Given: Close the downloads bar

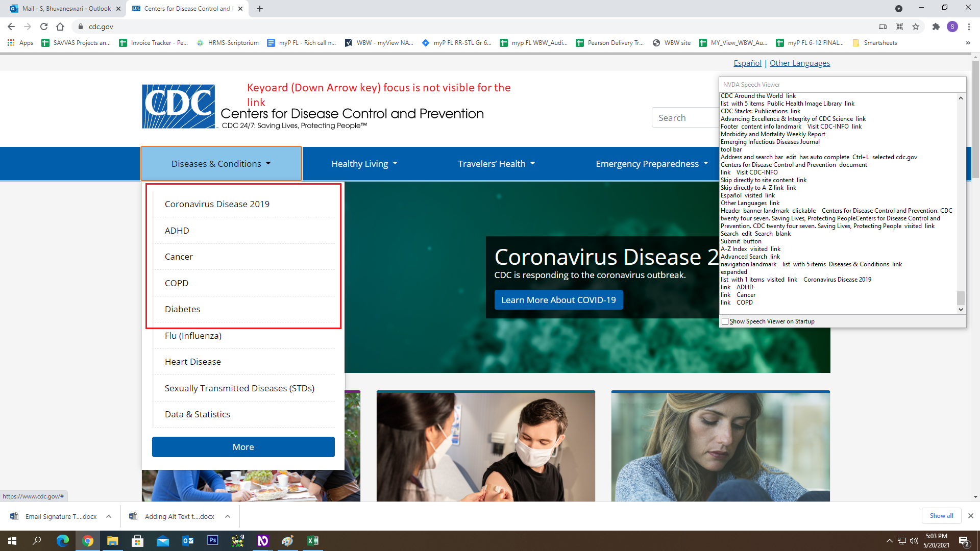Looking at the screenshot, I should click(x=971, y=516).
